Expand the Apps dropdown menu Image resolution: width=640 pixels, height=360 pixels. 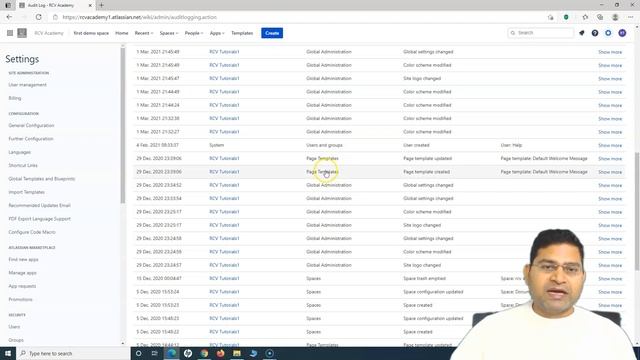pos(217,33)
